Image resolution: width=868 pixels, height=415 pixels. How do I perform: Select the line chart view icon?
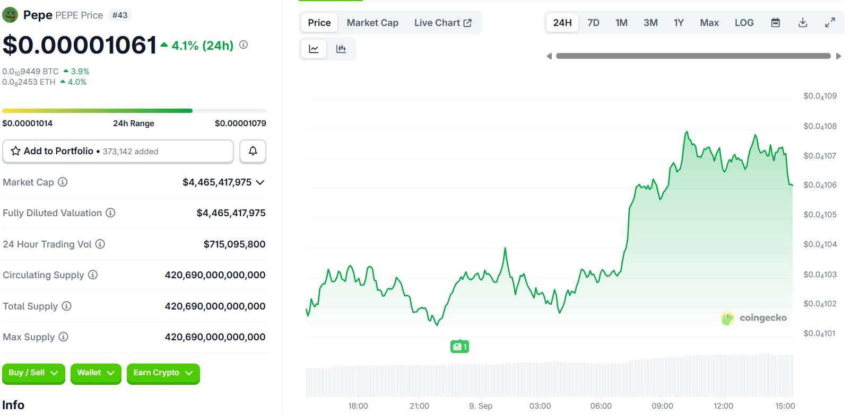point(314,49)
